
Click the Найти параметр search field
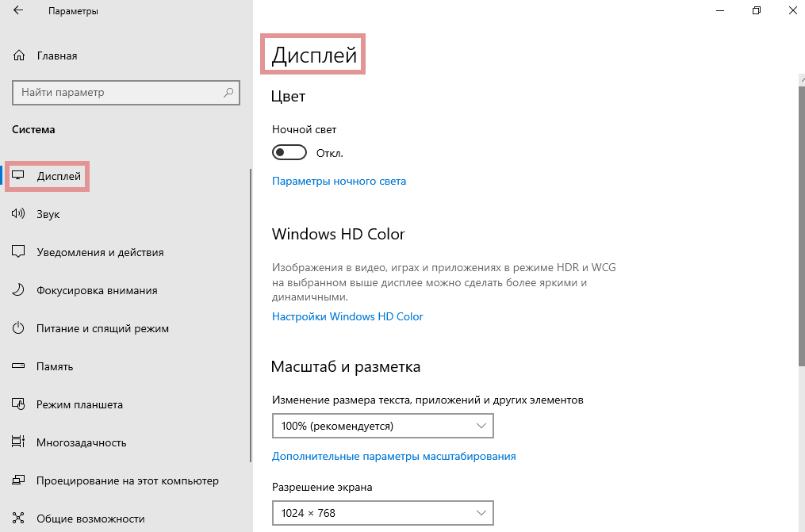click(119, 93)
